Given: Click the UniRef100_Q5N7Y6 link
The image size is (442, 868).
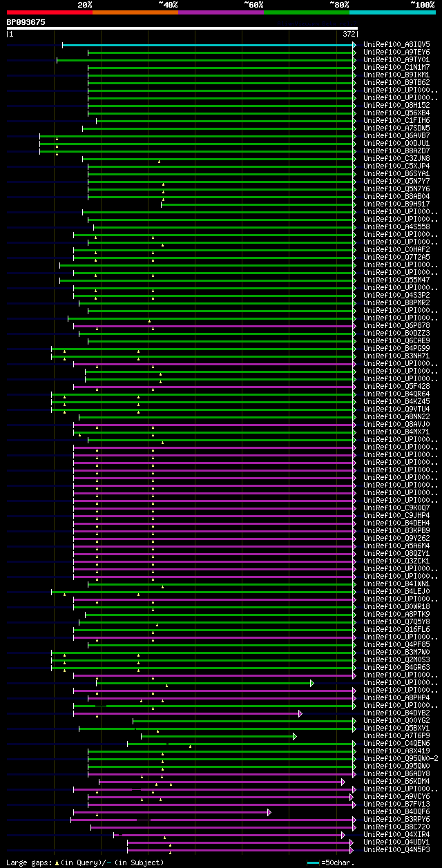Looking at the screenshot, I should [x=396, y=189].
